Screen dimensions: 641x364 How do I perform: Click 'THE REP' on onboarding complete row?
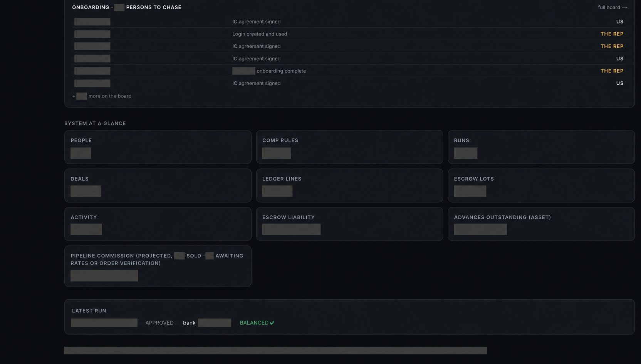click(x=612, y=71)
